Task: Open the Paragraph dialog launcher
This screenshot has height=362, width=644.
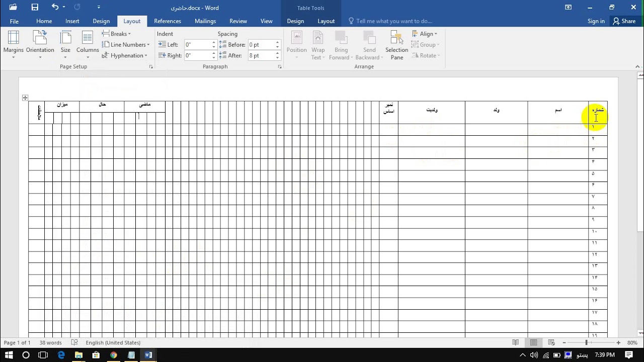Action: point(280,66)
